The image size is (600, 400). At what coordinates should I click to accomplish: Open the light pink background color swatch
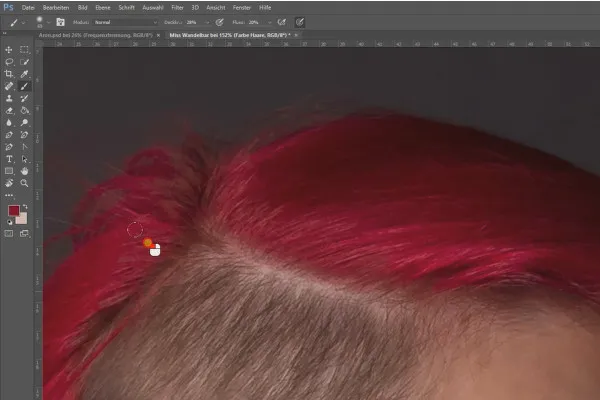coord(23,219)
